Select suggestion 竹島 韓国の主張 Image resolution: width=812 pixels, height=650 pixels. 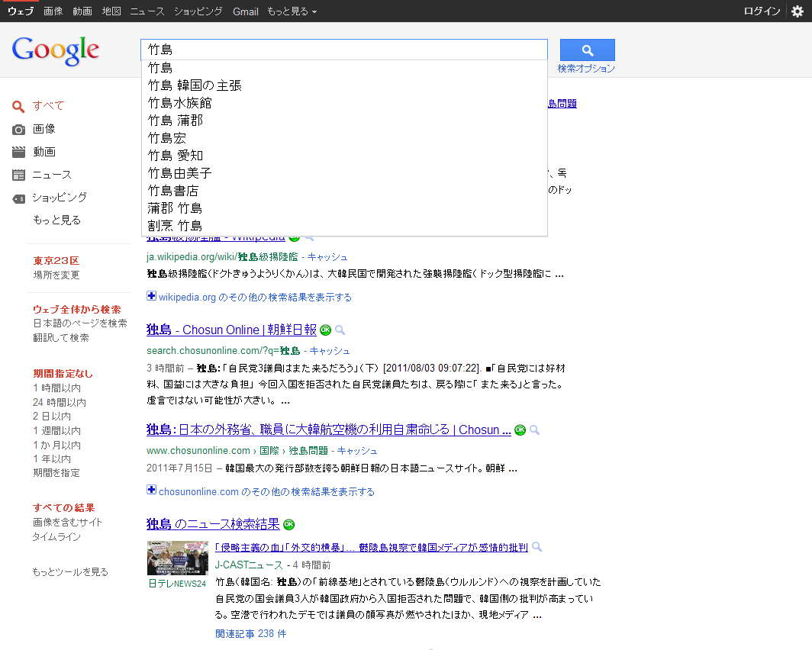click(x=344, y=85)
